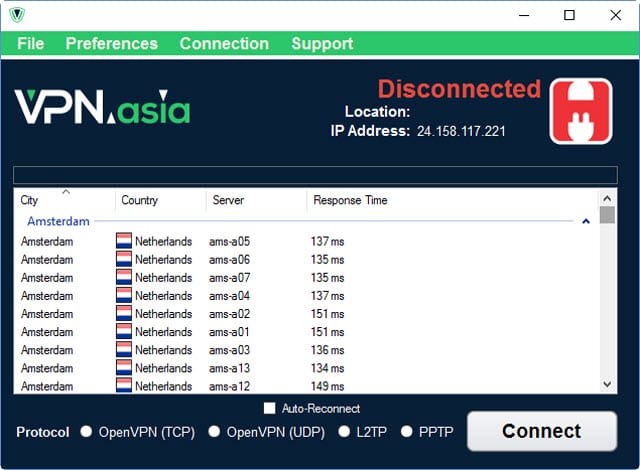Screen dimensions: 640x470
Task: Click the Connect button
Action: pos(542,431)
